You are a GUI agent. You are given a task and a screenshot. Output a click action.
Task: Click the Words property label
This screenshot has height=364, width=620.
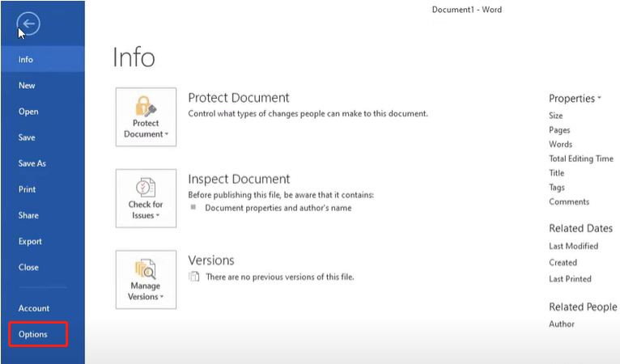point(560,144)
